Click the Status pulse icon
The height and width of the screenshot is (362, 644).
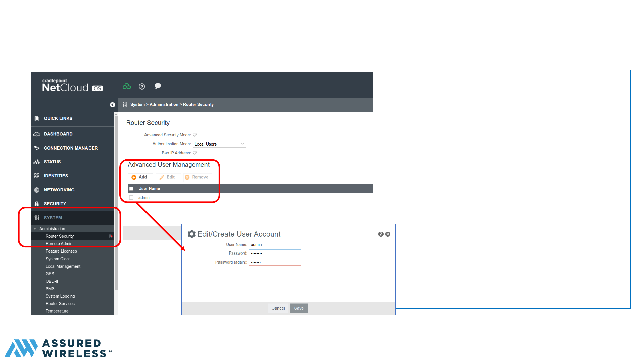37,162
